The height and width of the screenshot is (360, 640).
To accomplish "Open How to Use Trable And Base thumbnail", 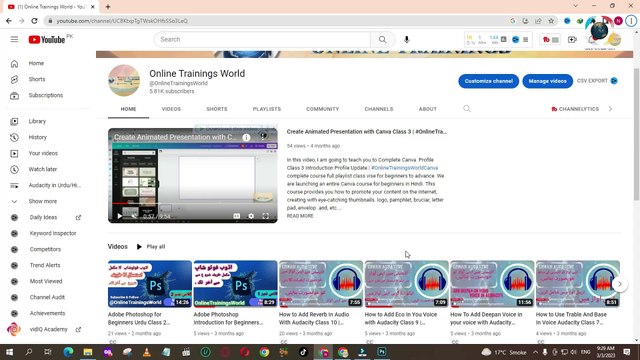I will [578, 284].
